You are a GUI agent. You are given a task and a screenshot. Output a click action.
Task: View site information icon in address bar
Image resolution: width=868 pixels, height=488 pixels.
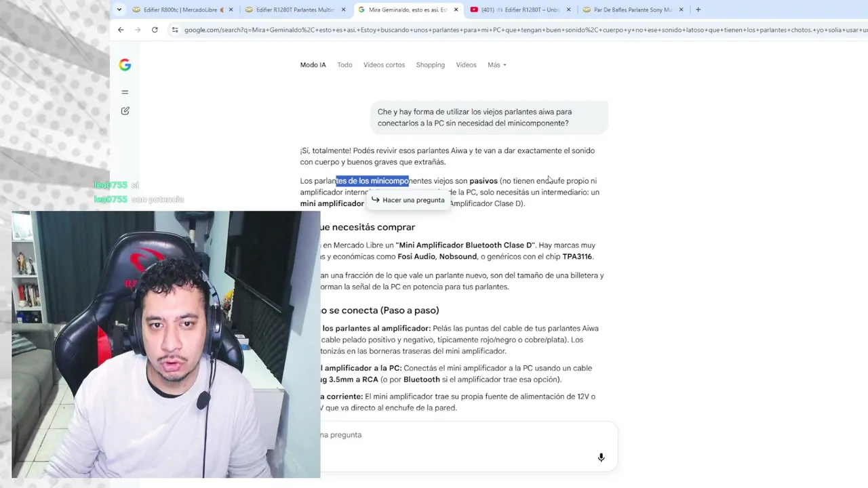[x=175, y=30]
